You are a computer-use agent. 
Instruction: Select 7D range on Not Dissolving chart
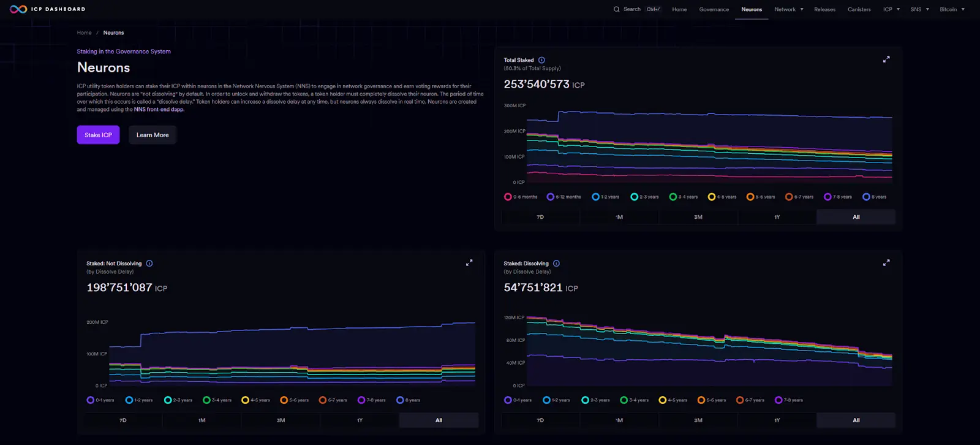click(123, 420)
